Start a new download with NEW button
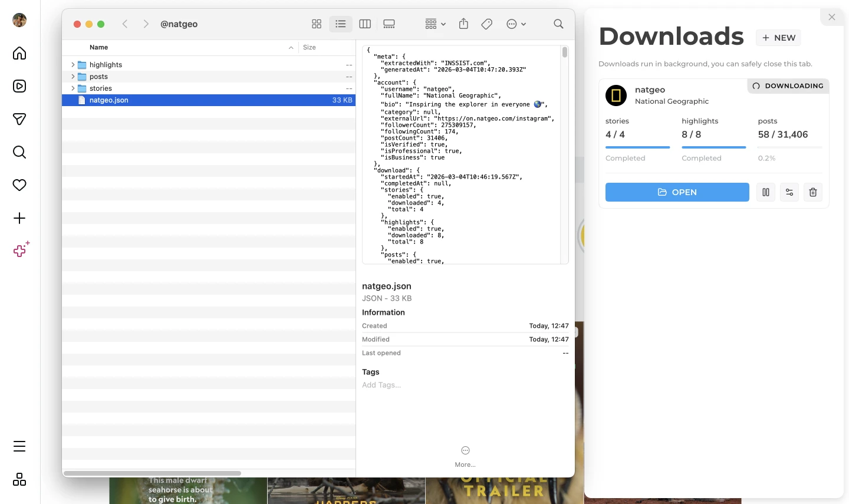Screen dimensions: 849x504 [778, 37]
